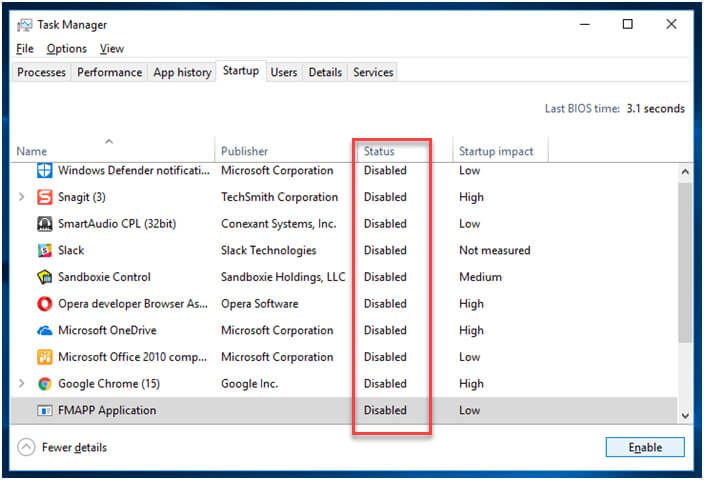Select the Sandboxie Control row name
This screenshot has height=480, width=704.
pos(104,277)
